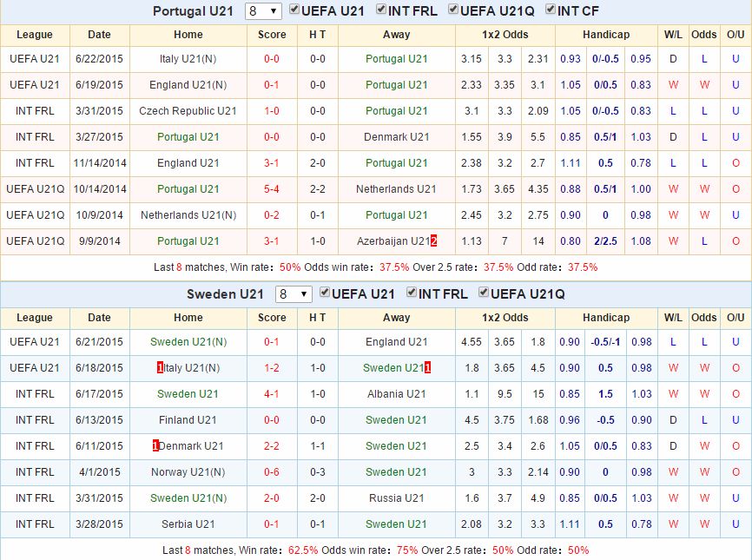Click the 1-0 score of Czech Republic match
The height and width of the screenshot is (560, 752).
click(272, 111)
